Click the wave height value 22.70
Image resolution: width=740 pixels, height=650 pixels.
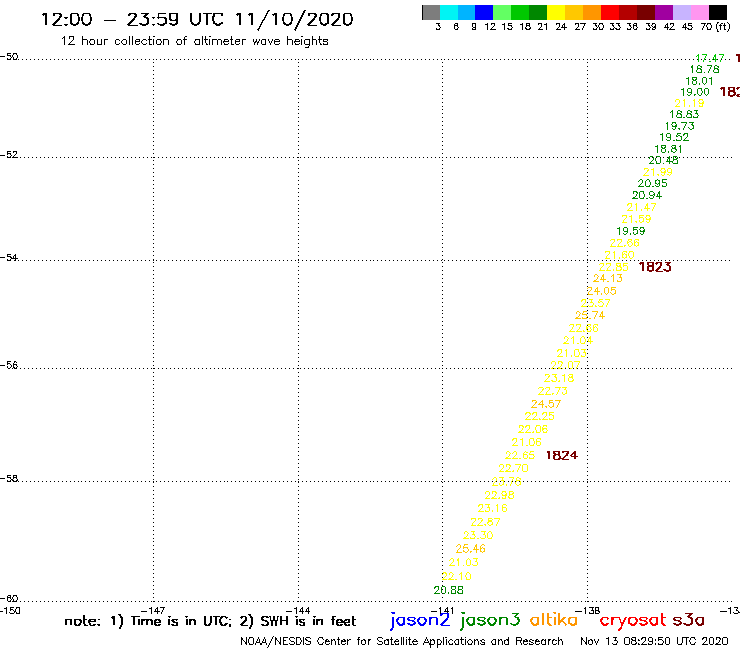tap(513, 468)
